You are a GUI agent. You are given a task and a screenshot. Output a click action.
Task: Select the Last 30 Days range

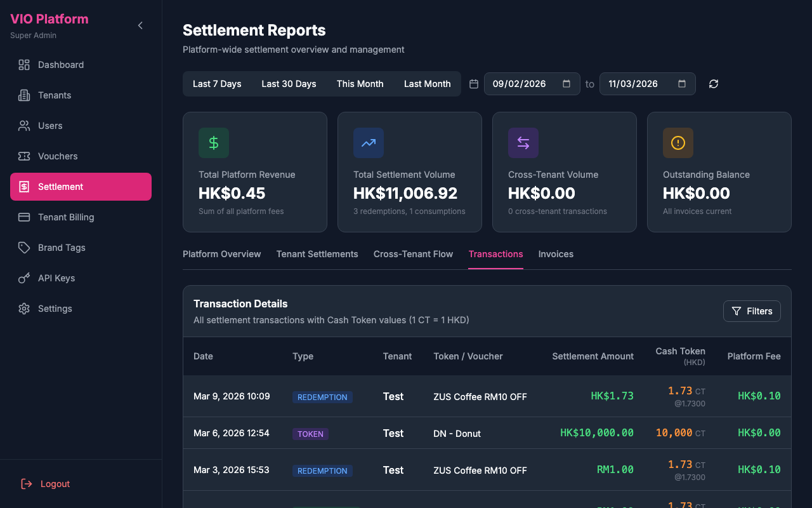(289, 84)
